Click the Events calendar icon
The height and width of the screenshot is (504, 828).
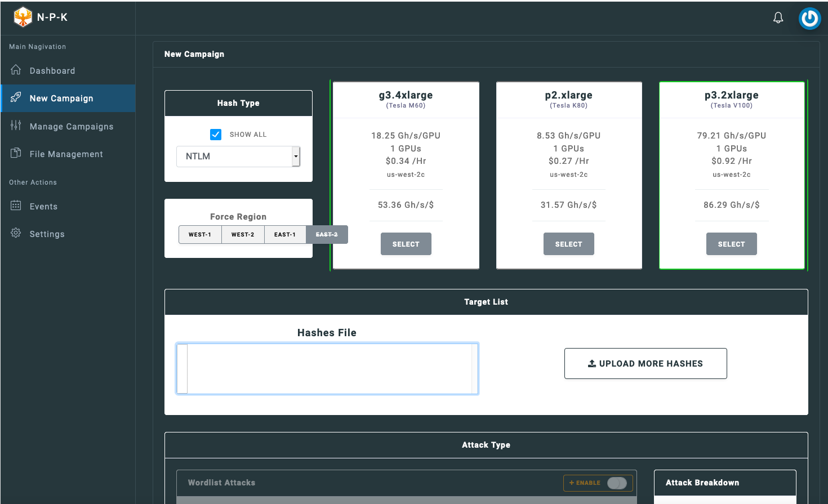[x=16, y=206]
